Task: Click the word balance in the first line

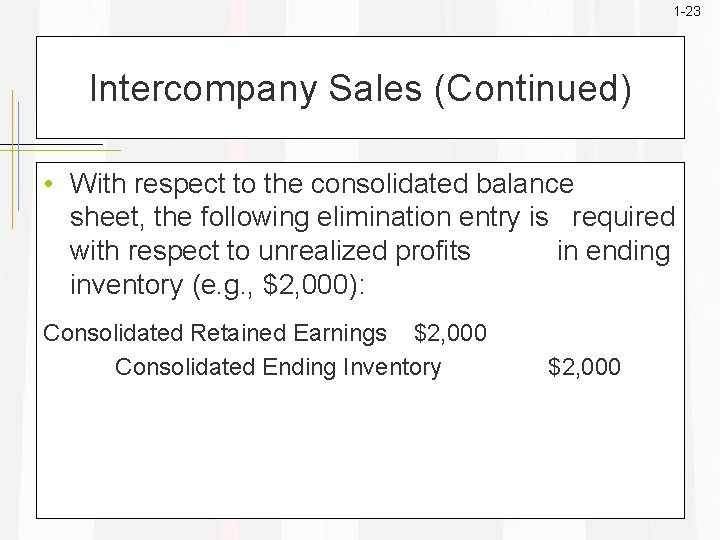Action: pos(525,184)
